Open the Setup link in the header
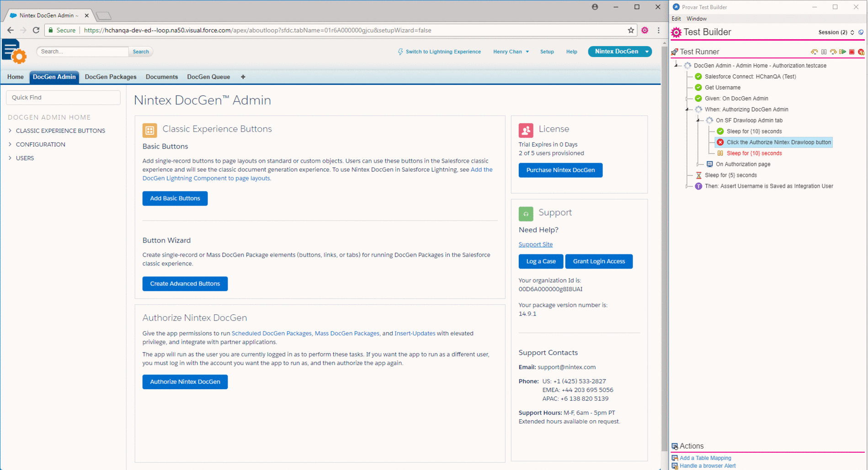Viewport: 868px width, 470px height. (x=547, y=52)
